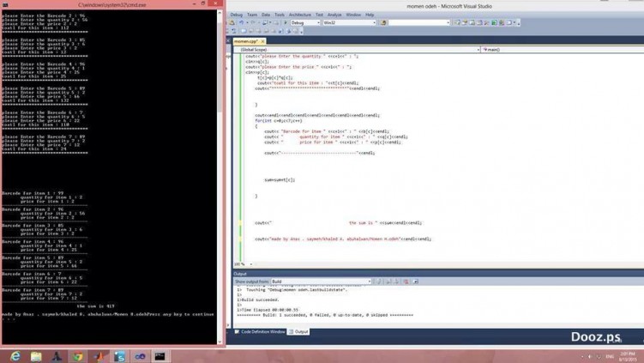Click the code line 'sum=sum+t[c];'
This screenshot has width=644, height=363.
coord(280,179)
